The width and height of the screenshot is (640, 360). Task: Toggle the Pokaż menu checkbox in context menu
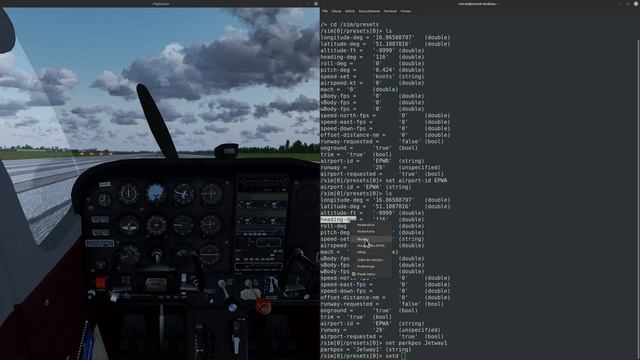click(353, 274)
